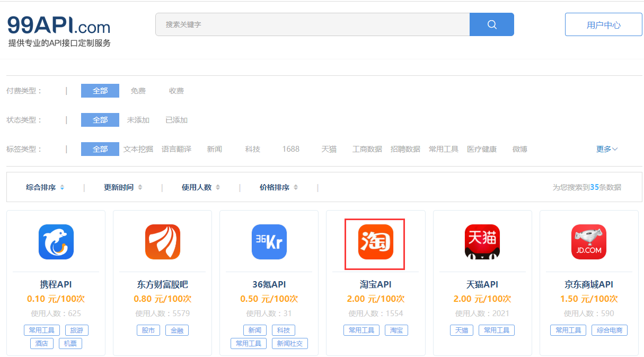Click the 京东商城API title link
644x357 pixels.
coord(588,284)
